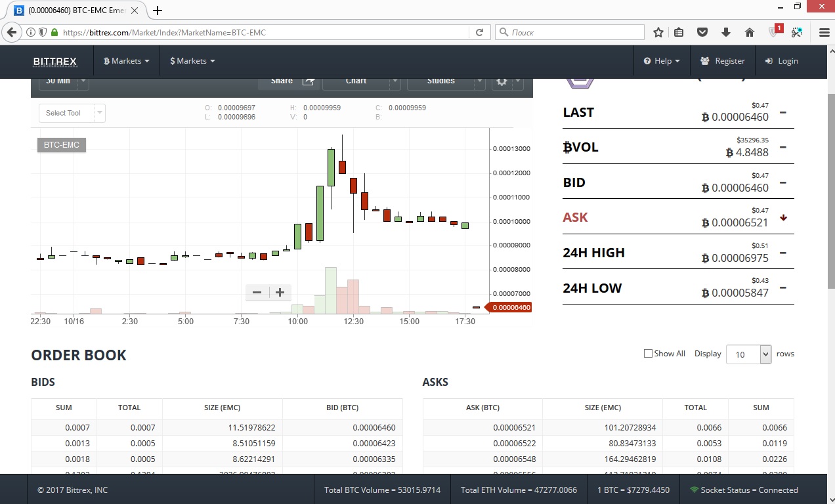Open the Display rows dropdown showing 10

748,354
